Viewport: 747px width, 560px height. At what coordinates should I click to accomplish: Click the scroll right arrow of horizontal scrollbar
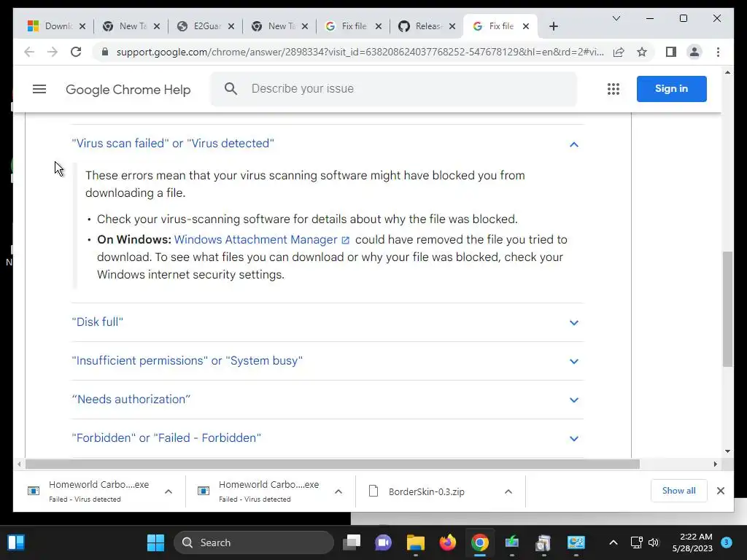coord(715,464)
